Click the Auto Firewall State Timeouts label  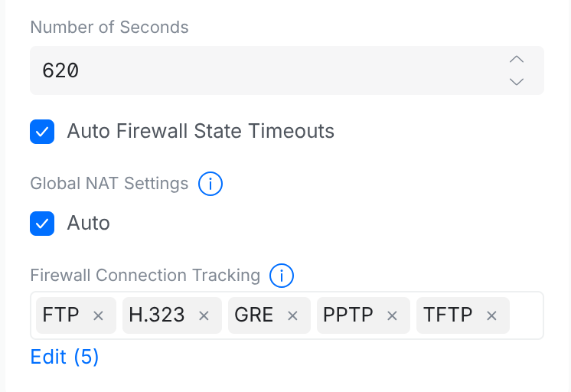tap(201, 132)
